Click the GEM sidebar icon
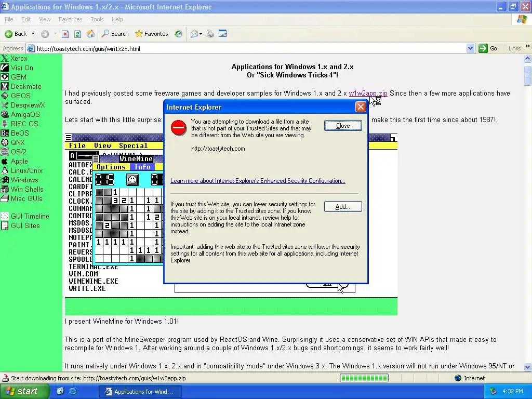The height and width of the screenshot is (399, 532). 5,77
